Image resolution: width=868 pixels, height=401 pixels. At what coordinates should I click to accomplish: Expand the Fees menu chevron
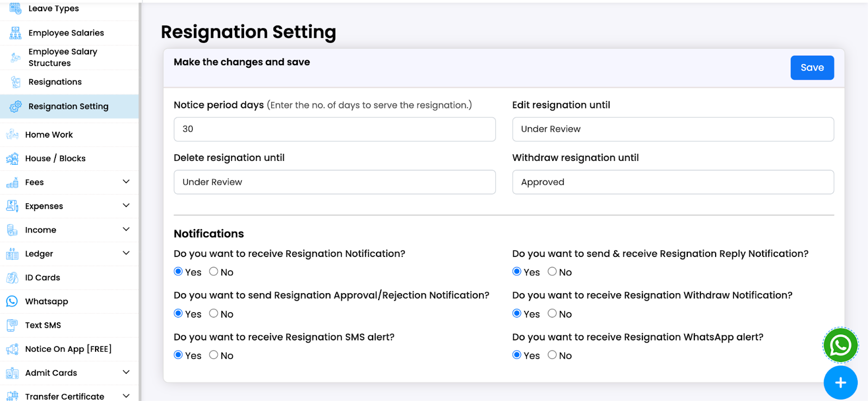click(126, 182)
